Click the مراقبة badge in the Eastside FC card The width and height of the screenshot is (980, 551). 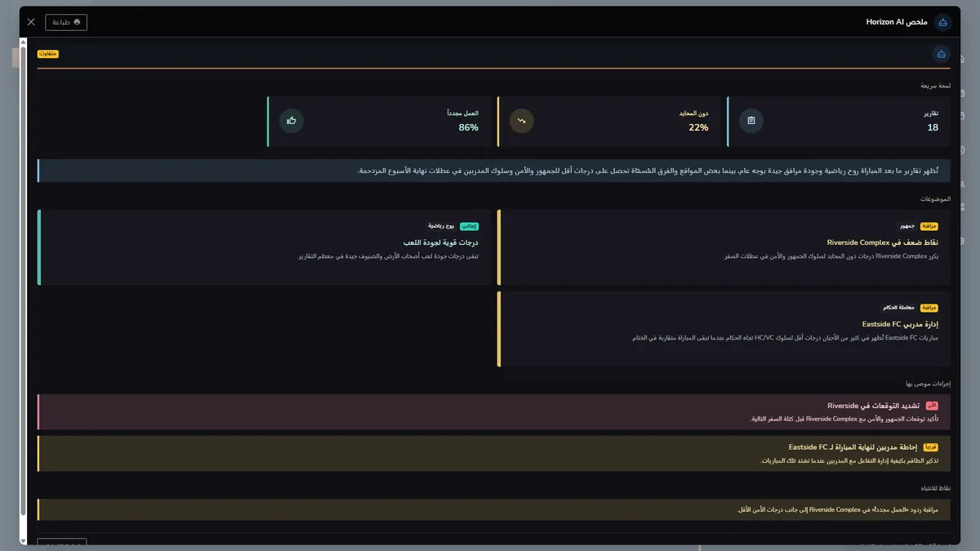coord(929,308)
